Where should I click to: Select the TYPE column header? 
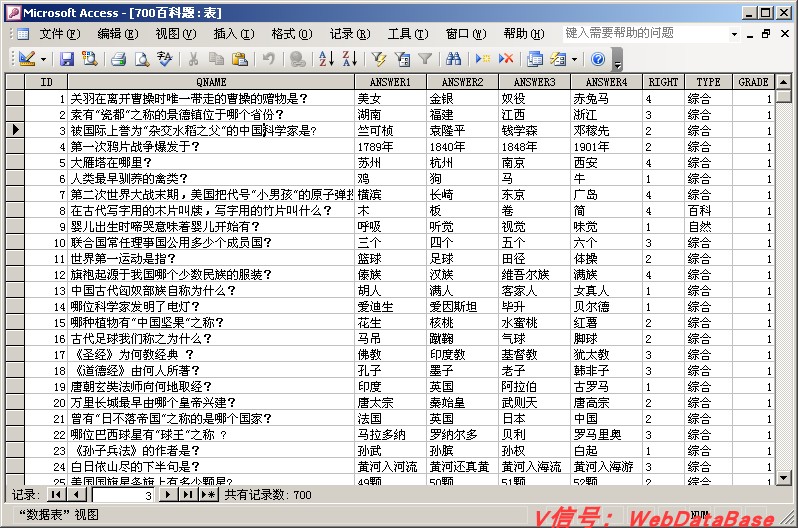(708, 82)
